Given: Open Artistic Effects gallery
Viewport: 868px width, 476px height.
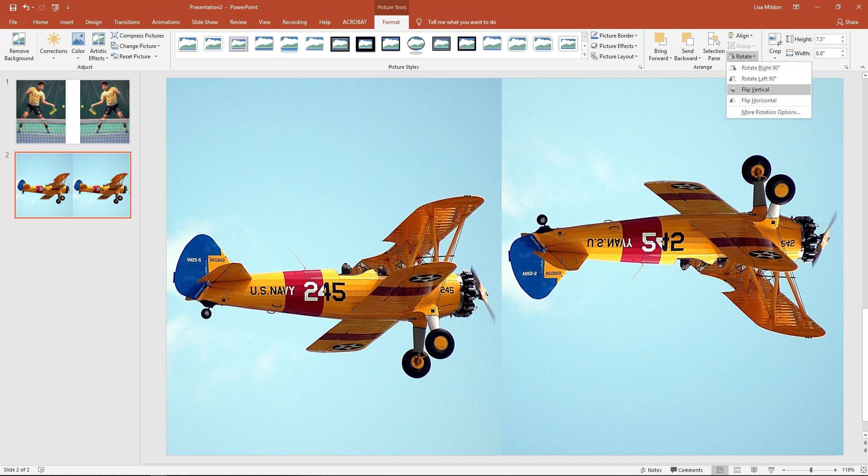Looking at the screenshot, I should (98, 47).
